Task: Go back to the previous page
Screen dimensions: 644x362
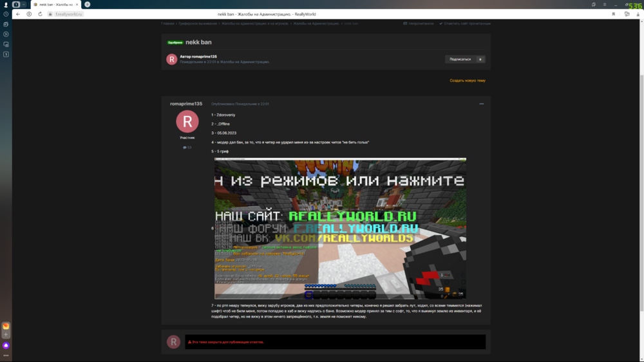Action: [18, 14]
